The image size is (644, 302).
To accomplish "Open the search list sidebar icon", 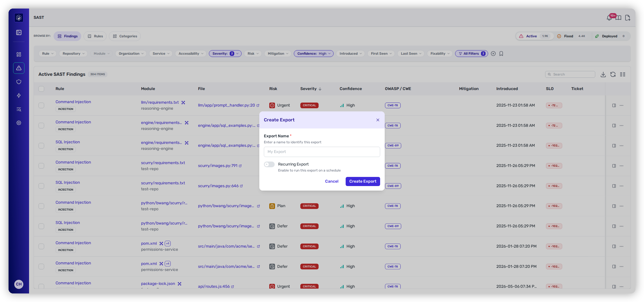I will point(19,109).
